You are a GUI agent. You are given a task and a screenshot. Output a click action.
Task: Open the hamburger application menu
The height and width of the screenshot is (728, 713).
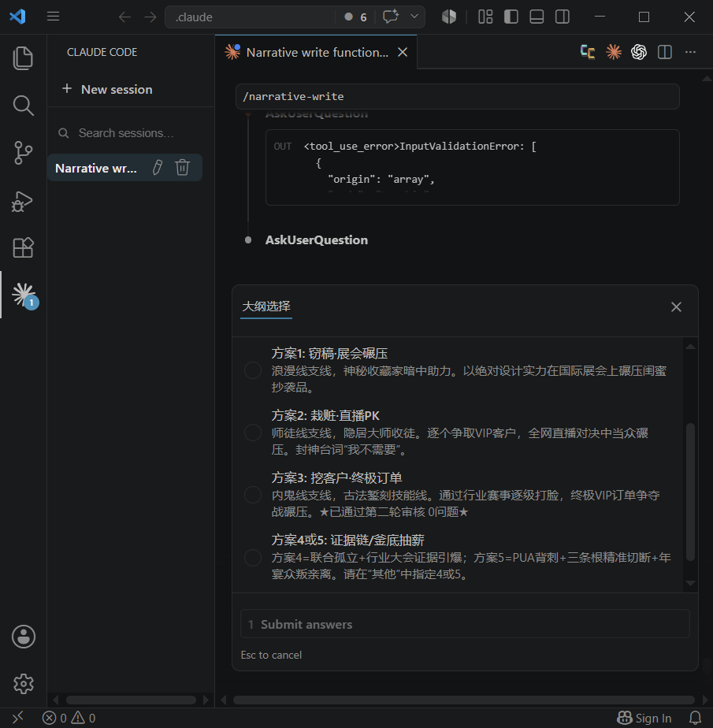pos(54,17)
